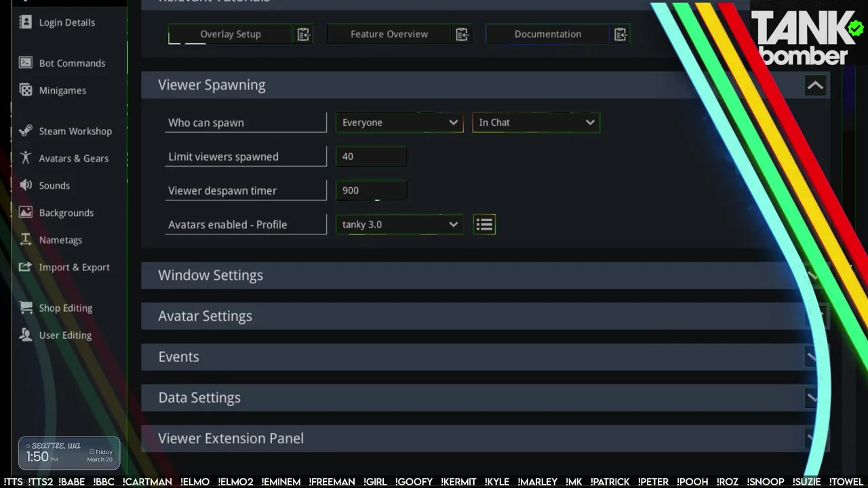The image size is (868, 488).
Task: Click the icon beside Overlay Setup
Action: 303,34
